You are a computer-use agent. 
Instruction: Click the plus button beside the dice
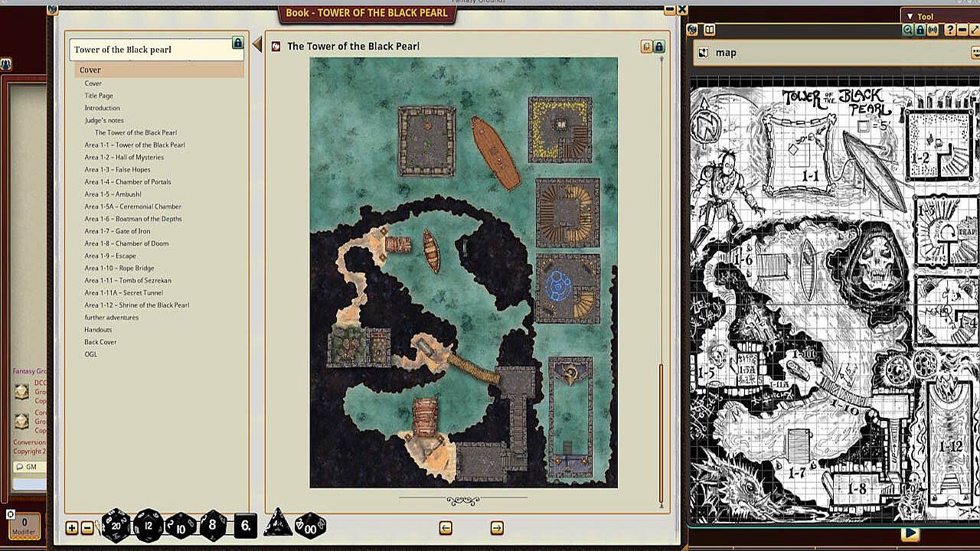72,528
